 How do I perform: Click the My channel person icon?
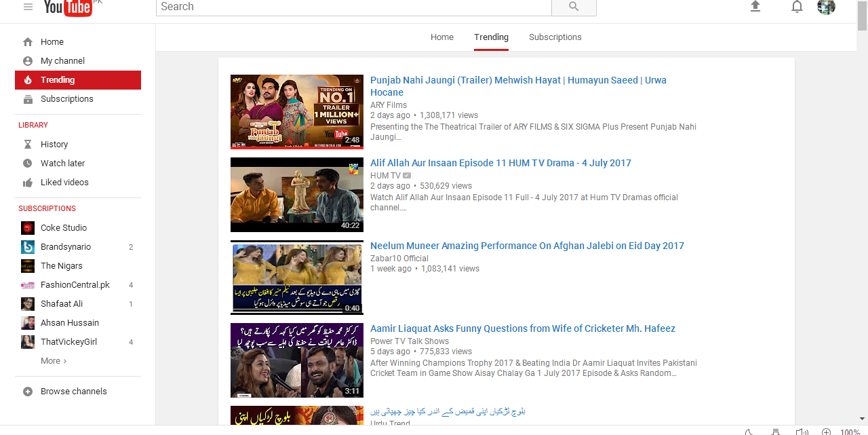pyautogui.click(x=28, y=61)
